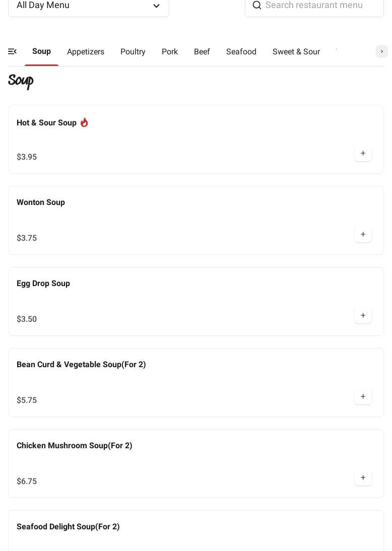Focus the Search restaurant menu field
392x551 pixels.
coord(320,6)
